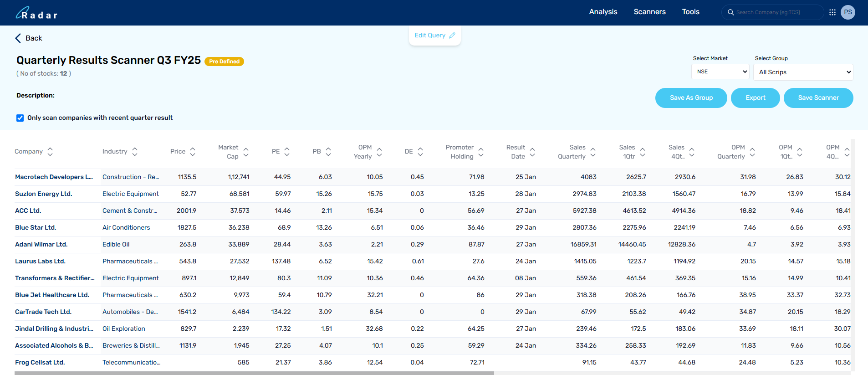Image resolution: width=868 pixels, height=375 pixels.
Task: Sort table by DE column
Action: [420, 152]
